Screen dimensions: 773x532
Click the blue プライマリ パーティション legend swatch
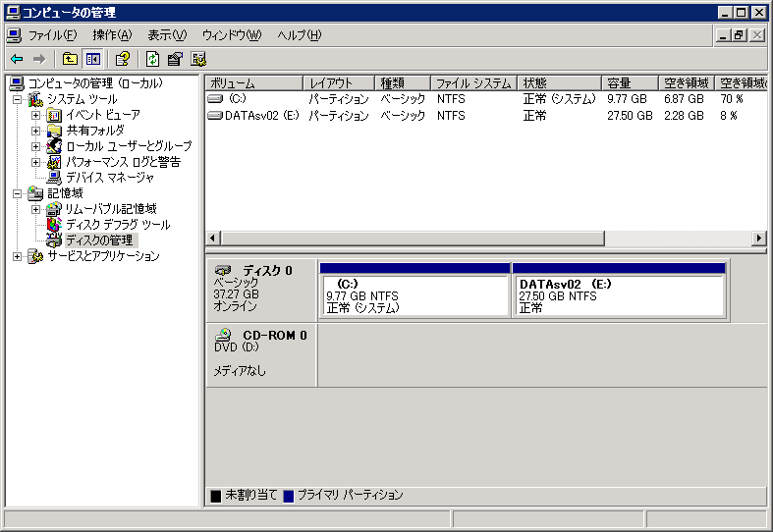tap(289, 496)
